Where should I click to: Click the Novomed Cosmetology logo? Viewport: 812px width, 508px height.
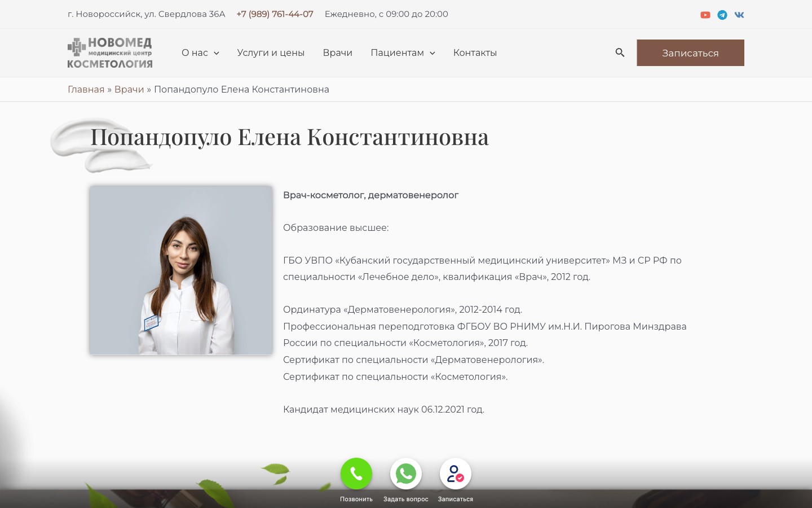(110, 53)
